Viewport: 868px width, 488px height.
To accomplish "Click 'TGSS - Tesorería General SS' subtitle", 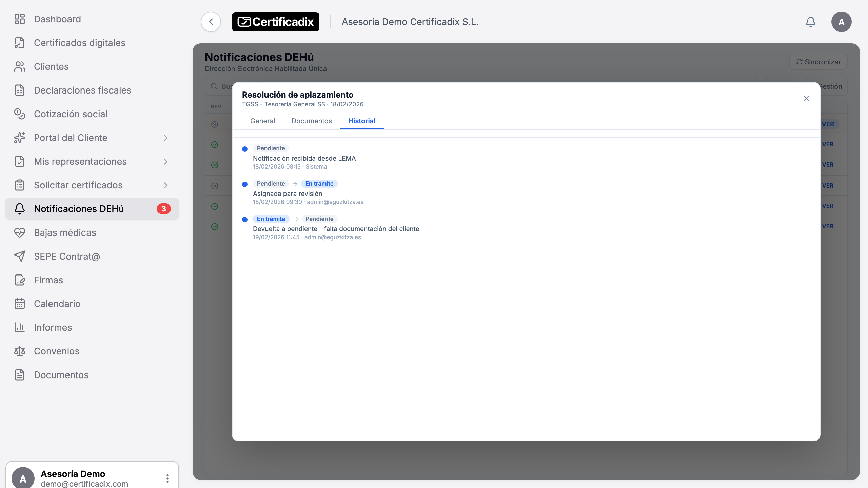I will pos(283,104).
